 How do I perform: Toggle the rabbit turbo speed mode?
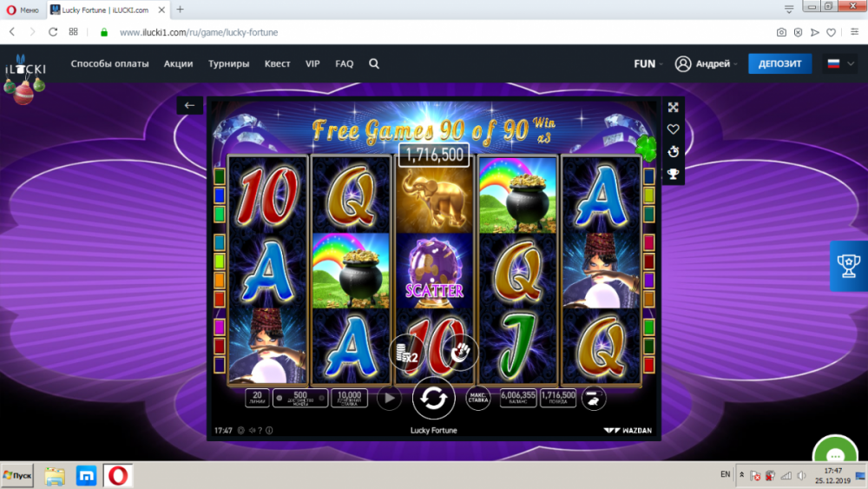point(593,398)
